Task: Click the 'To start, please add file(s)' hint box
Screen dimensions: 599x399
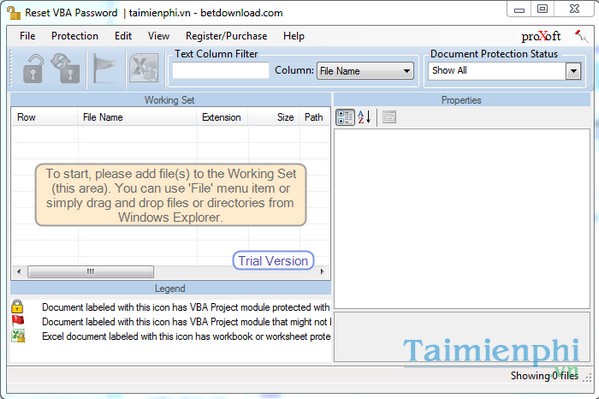Action: tap(171, 195)
